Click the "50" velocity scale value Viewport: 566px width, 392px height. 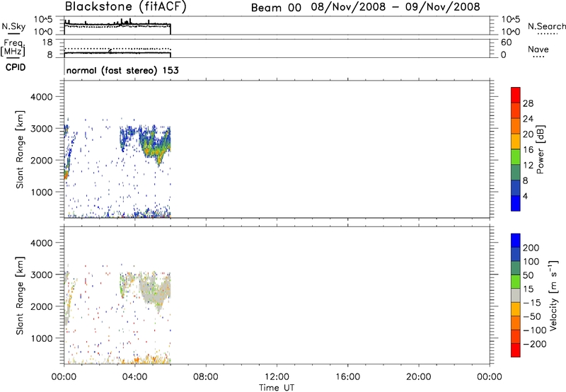(x=528, y=275)
